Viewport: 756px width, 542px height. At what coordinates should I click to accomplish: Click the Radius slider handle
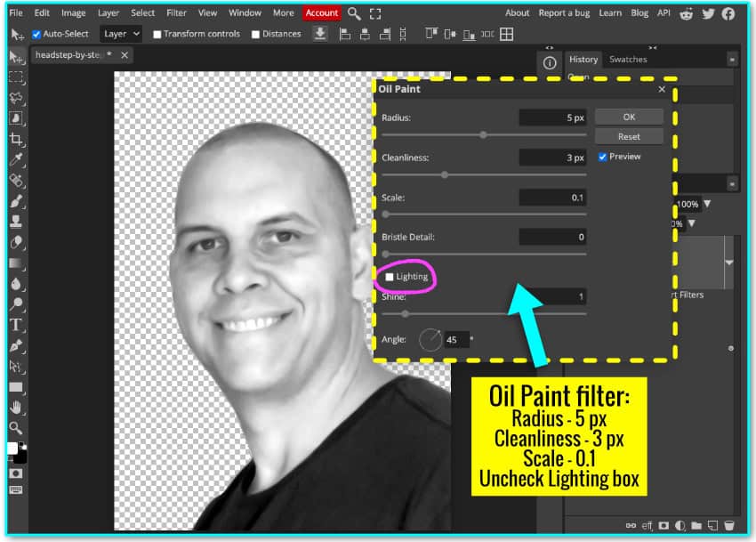tap(483, 135)
